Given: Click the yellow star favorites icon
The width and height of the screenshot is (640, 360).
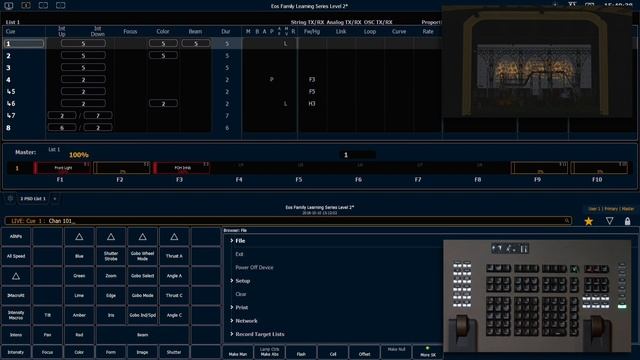Looking at the screenshot, I should (x=589, y=221).
